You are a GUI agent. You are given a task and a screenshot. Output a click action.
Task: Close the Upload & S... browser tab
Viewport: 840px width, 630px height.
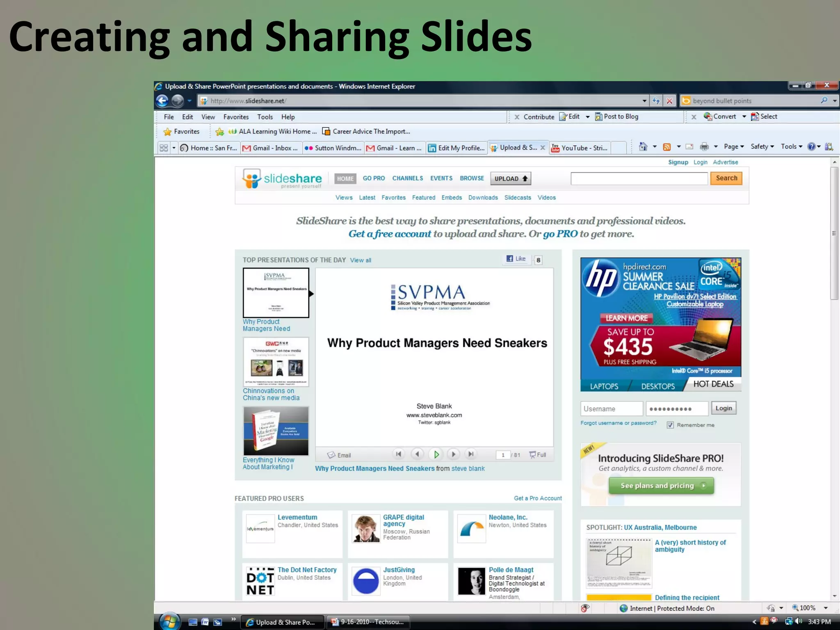543,148
